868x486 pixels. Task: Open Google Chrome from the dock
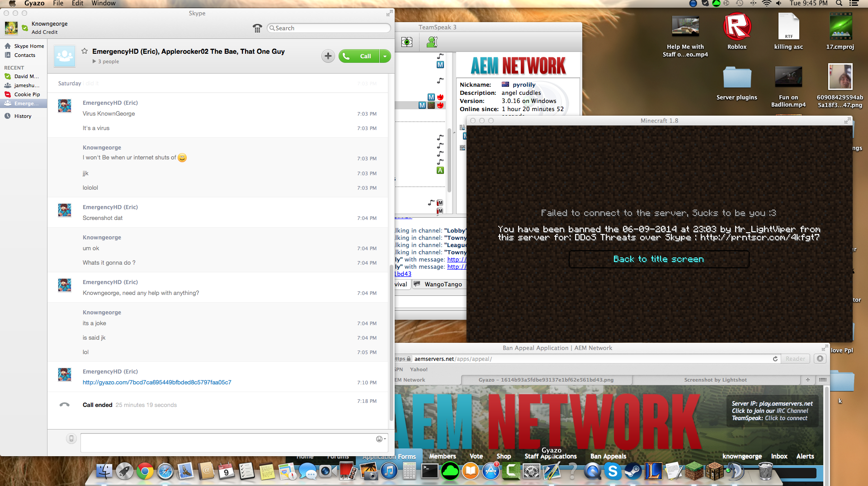pos(145,472)
